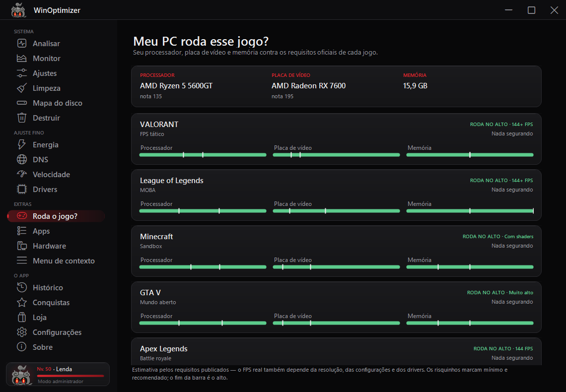Click the VALORANT Processador bar

203,155
